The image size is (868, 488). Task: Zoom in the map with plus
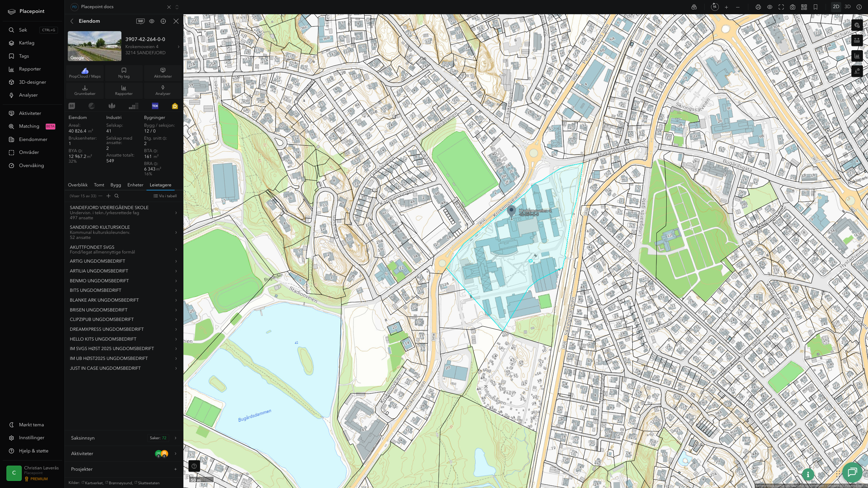(x=726, y=7)
